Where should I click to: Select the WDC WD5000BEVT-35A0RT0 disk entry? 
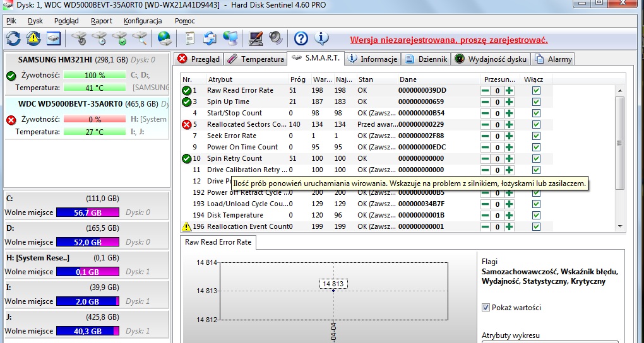pos(86,117)
